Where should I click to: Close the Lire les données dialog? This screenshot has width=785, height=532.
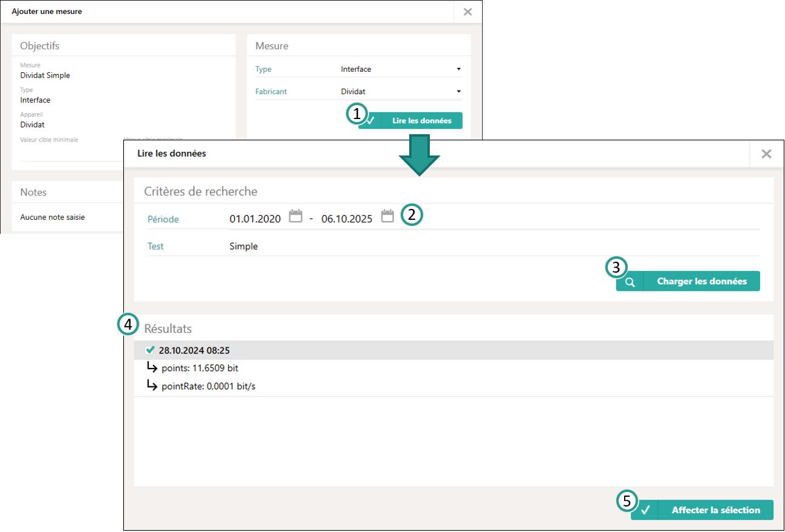pyautogui.click(x=766, y=154)
